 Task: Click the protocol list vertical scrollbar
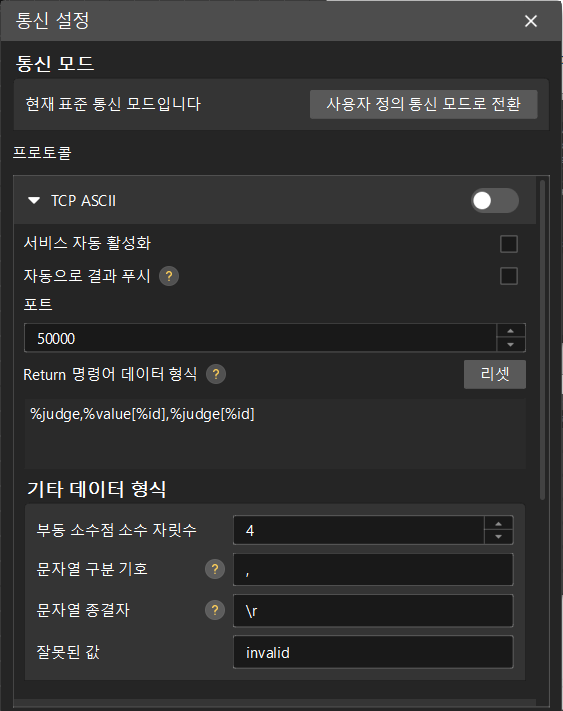coord(542,340)
